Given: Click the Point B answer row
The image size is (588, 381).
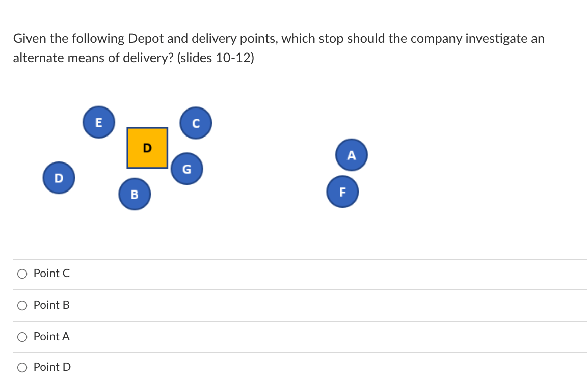Looking at the screenshot, I should point(204,305).
